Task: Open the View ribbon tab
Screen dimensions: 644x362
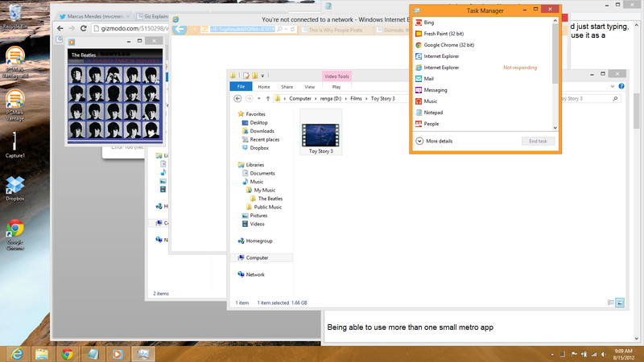Action: pos(310,87)
